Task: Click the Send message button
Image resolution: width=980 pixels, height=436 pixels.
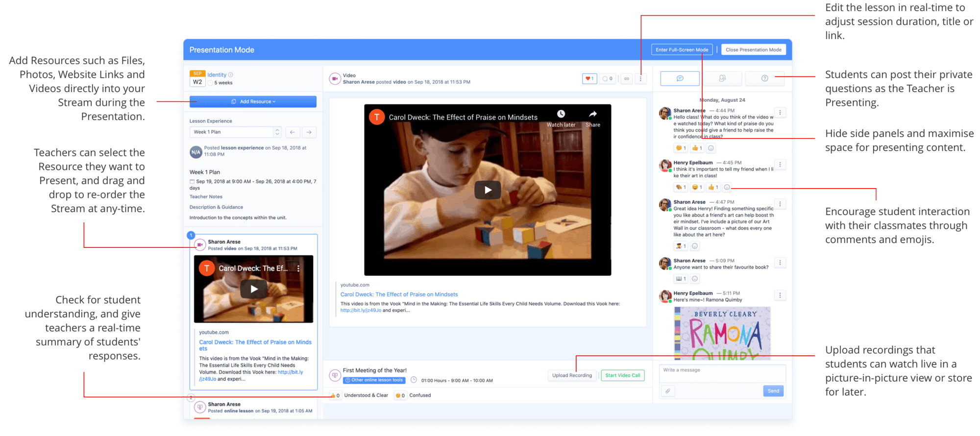Action: [x=773, y=391]
